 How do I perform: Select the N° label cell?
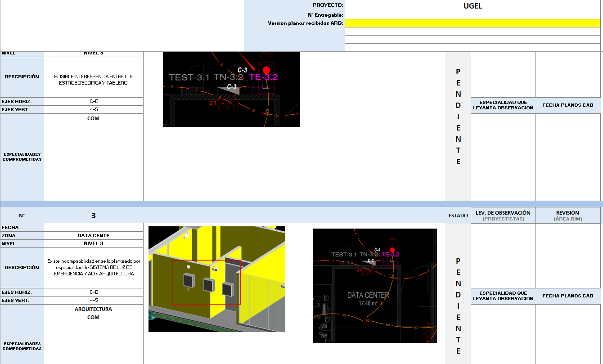[x=22, y=216]
